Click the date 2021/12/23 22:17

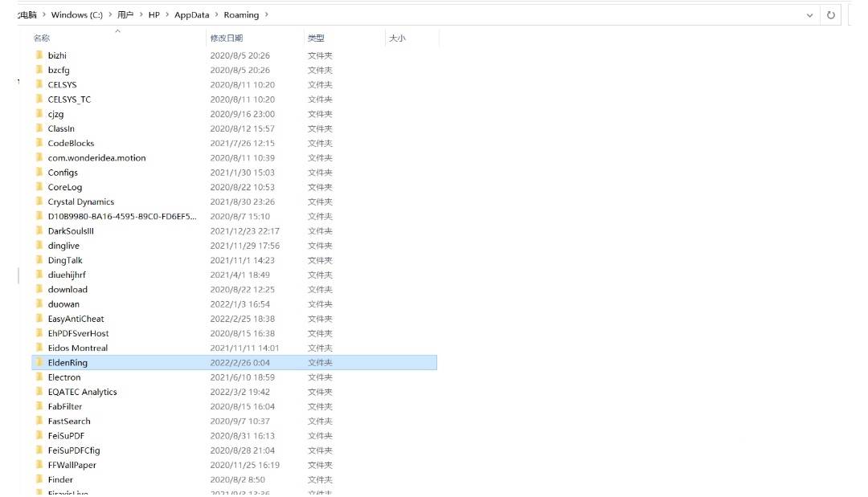tap(244, 231)
